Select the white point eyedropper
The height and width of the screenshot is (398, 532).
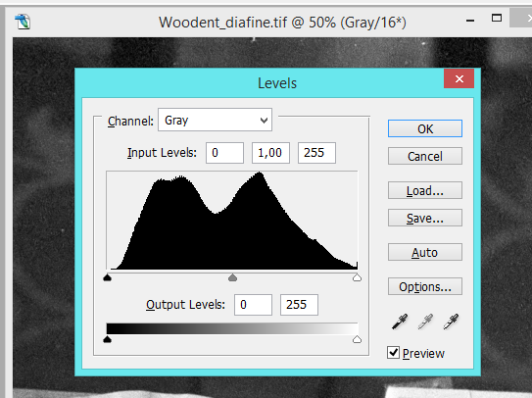pos(451,322)
